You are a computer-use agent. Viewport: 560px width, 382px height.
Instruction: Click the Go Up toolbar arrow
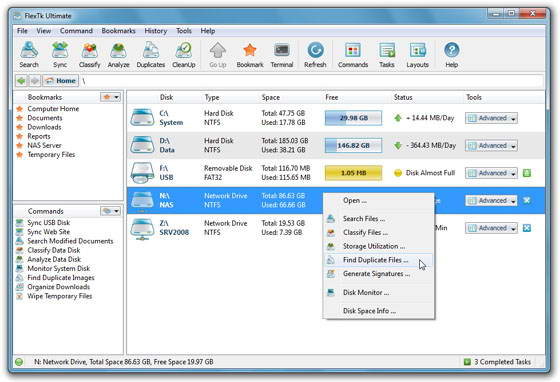pos(218,54)
